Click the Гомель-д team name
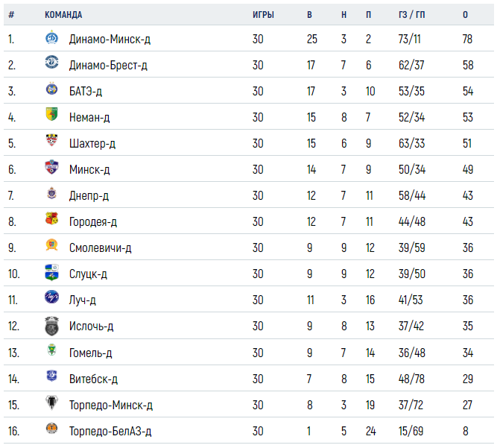This screenshot has width=497, height=448. click(91, 353)
